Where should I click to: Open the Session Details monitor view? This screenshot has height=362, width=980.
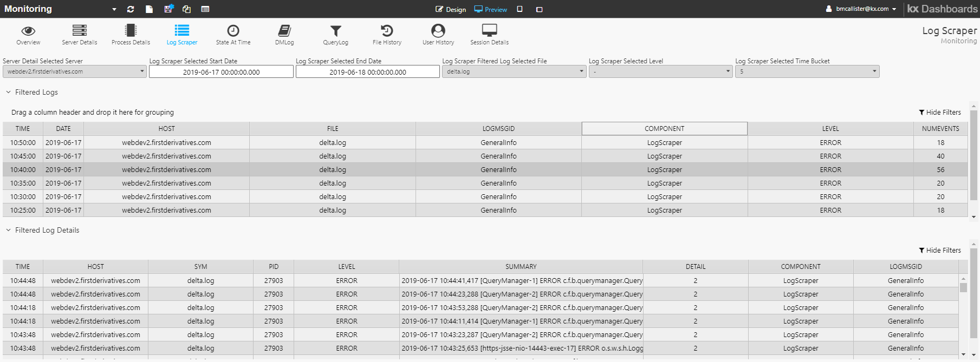coord(490,35)
